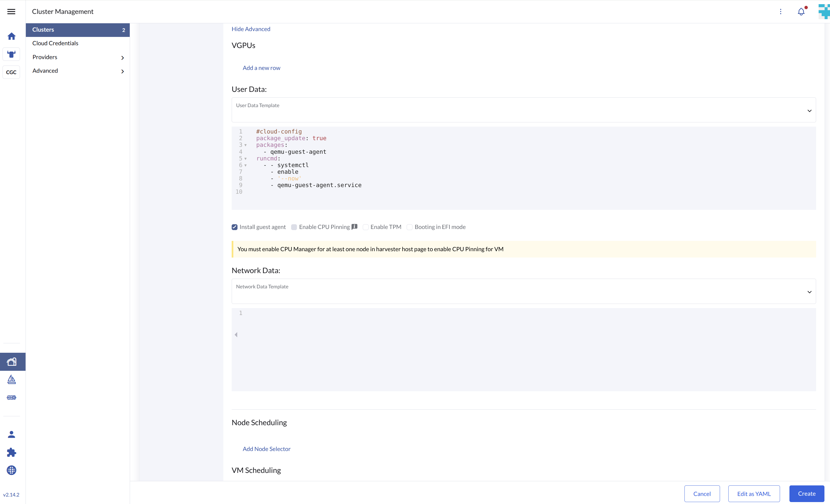
Task: Toggle the Enable CPU Pinning checkbox
Action: coord(294,227)
